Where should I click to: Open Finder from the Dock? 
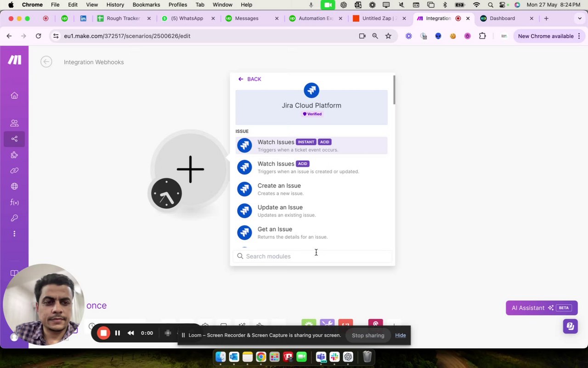pyautogui.click(x=221, y=357)
